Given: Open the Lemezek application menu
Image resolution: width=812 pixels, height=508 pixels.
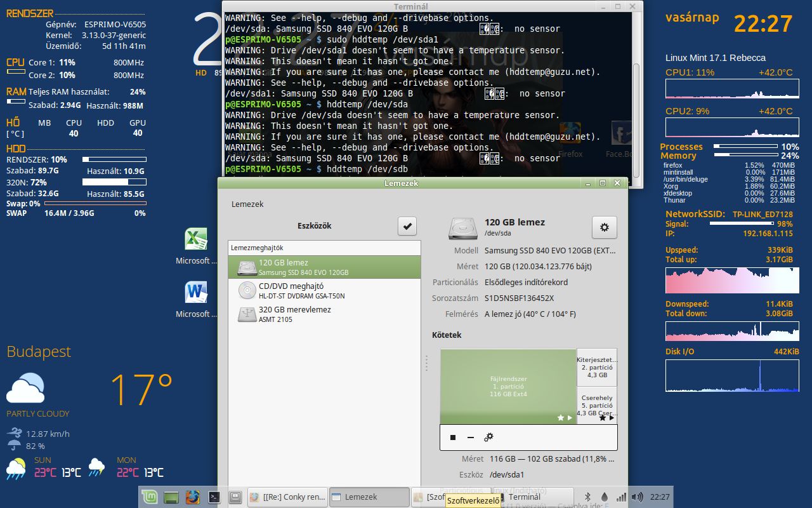Looking at the screenshot, I should coord(247,204).
